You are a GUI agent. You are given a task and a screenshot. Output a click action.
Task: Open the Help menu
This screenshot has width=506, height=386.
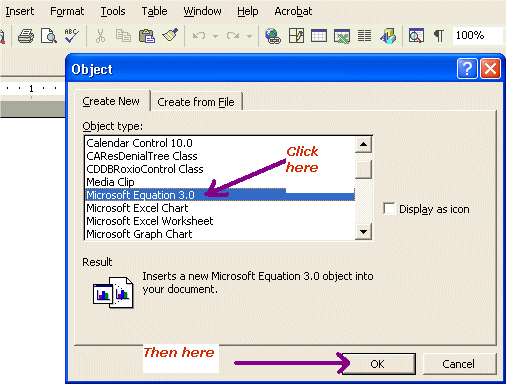(x=248, y=11)
